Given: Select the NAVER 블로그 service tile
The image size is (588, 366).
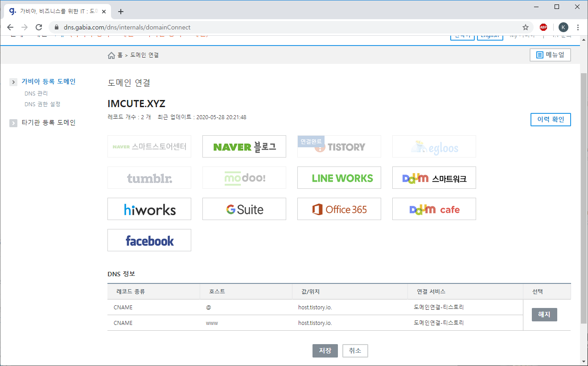Looking at the screenshot, I should 244,146.
